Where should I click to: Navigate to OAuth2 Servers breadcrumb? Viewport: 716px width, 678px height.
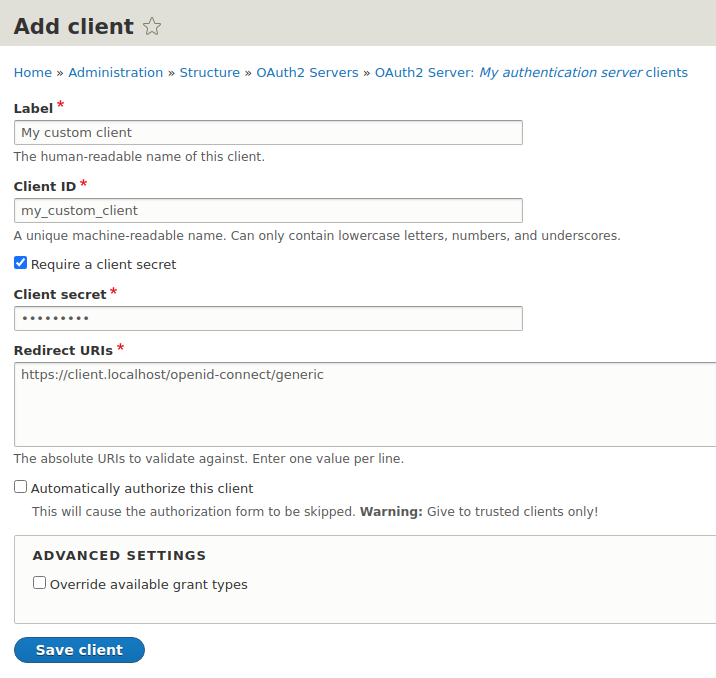(307, 73)
